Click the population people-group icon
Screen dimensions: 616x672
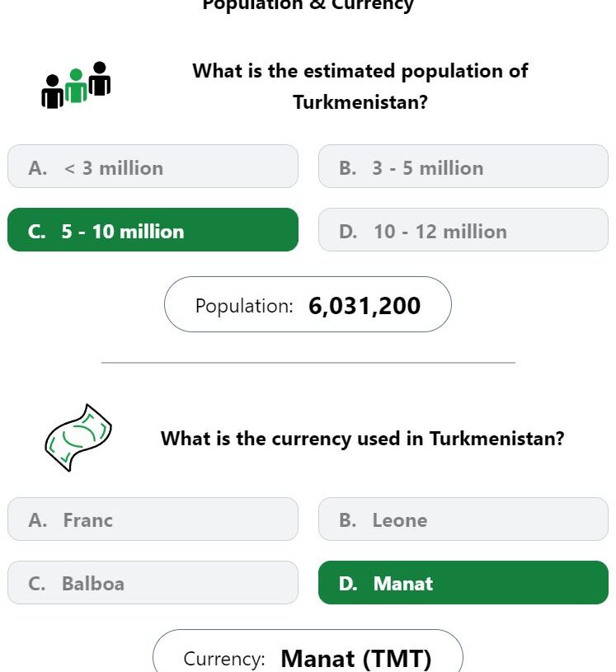click(x=76, y=85)
